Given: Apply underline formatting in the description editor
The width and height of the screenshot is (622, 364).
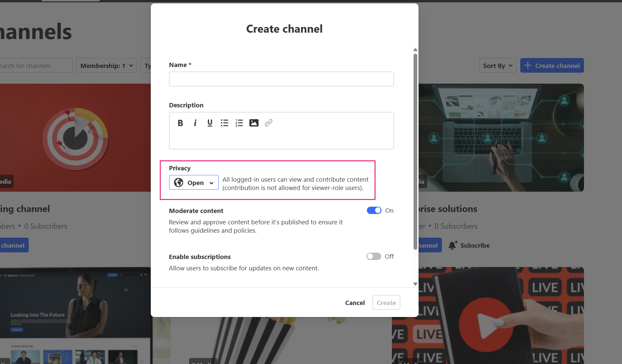Looking at the screenshot, I should point(210,123).
